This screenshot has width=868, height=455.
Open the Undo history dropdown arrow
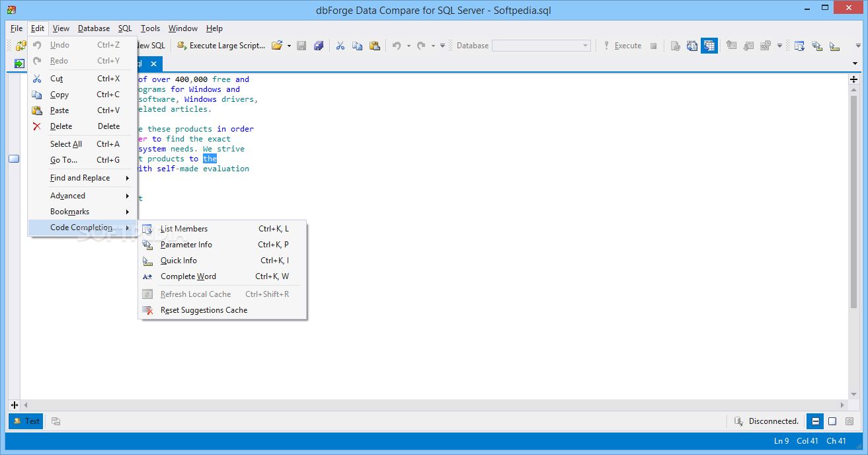tap(409, 46)
